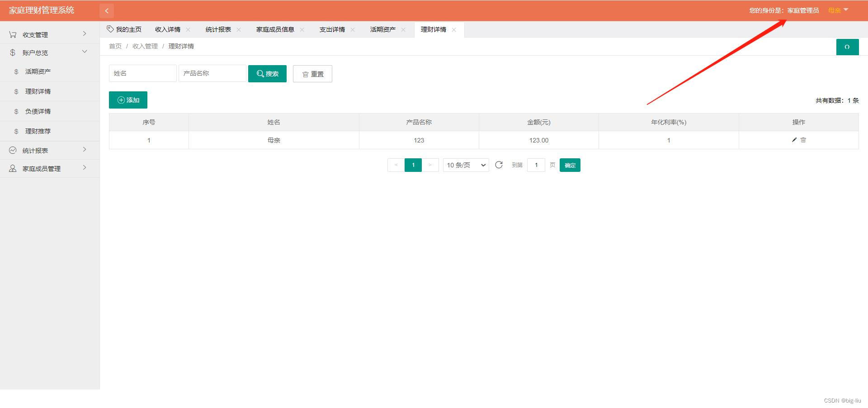Open the 母亲 user dropdown
The height and width of the screenshot is (408, 868).
838,10
